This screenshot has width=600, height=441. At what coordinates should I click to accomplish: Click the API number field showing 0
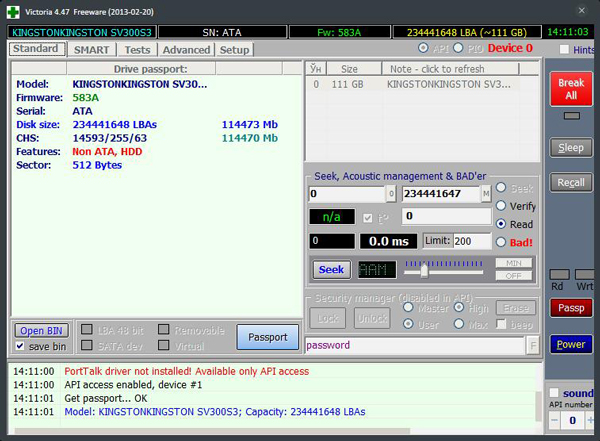pyautogui.click(x=572, y=420)
